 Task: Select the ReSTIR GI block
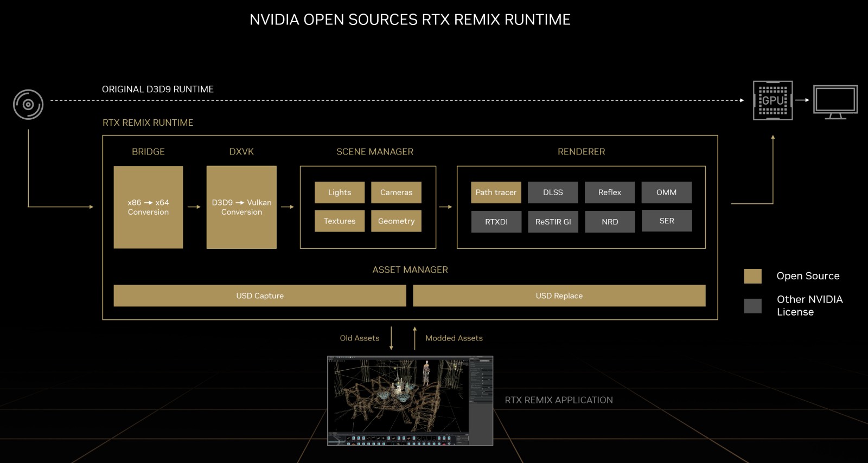[x=553, y=222]
